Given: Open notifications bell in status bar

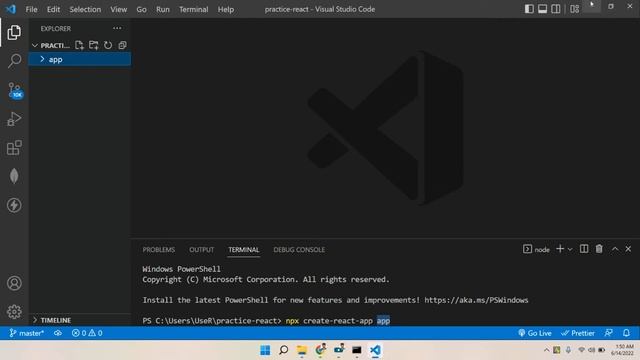Looking at the screenshot, I should point(626,333).
